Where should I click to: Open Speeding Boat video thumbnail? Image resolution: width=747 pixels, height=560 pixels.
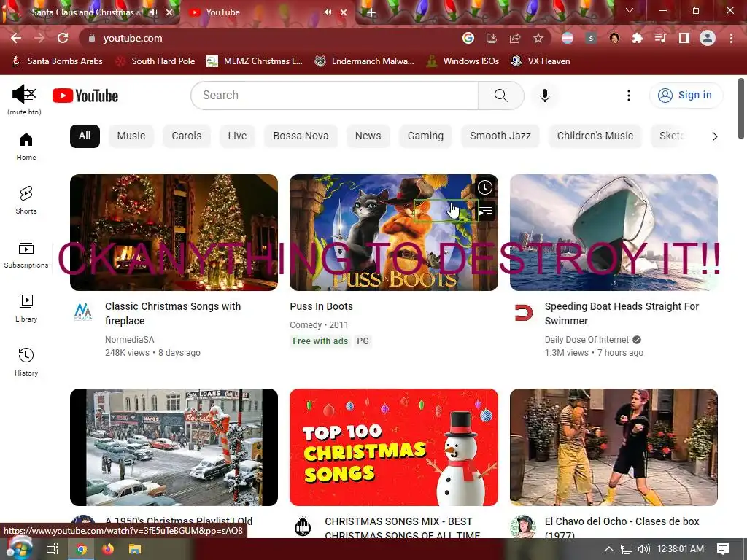click(614, 233)
